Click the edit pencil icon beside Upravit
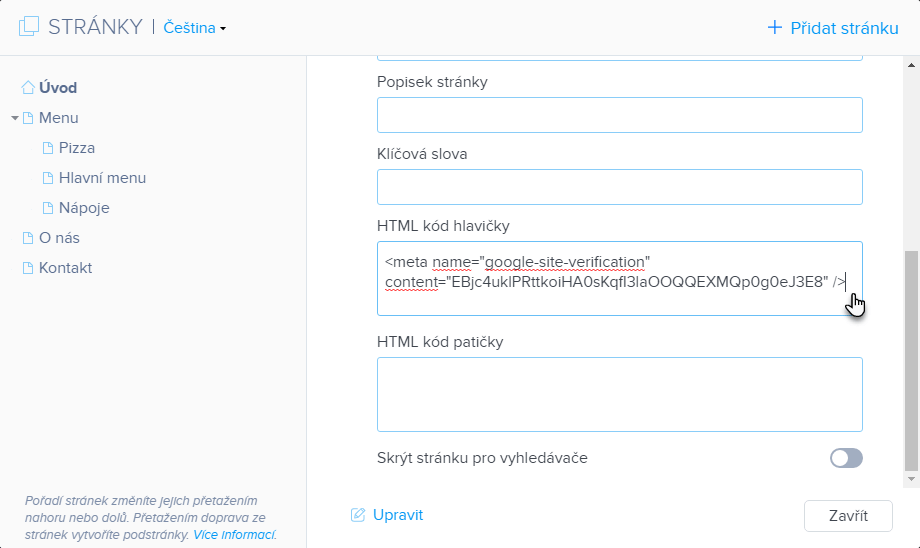The width and height of the screenshot is (920, 548). 358,515
